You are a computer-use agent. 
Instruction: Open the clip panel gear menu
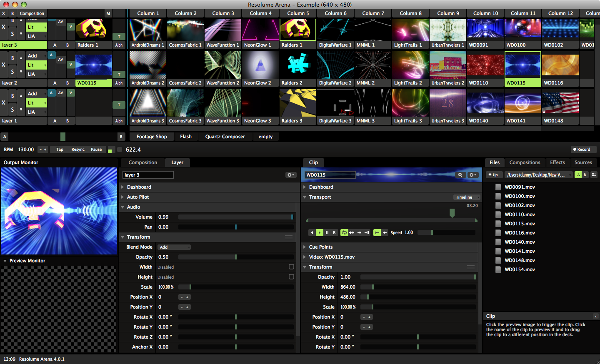pyautogui.click(x=473, y=175)
